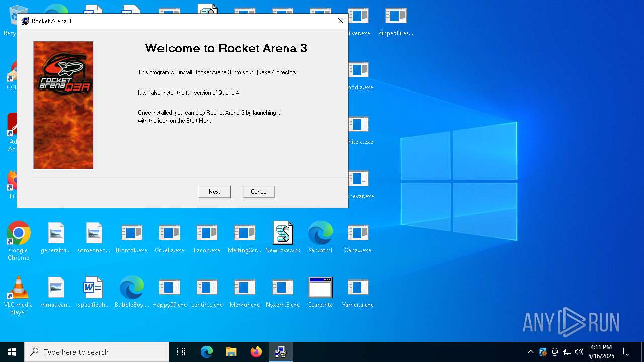The image size is (644, 362).
Task: Close the Rocket Arena 3 window
Action: (341, 21)
